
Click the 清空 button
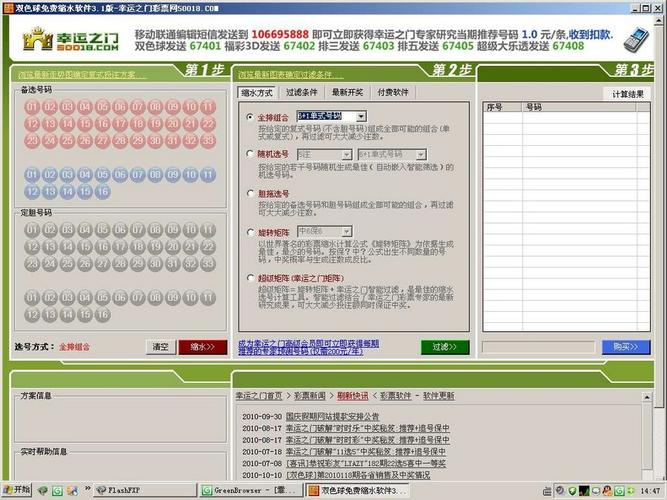point(160,347)
